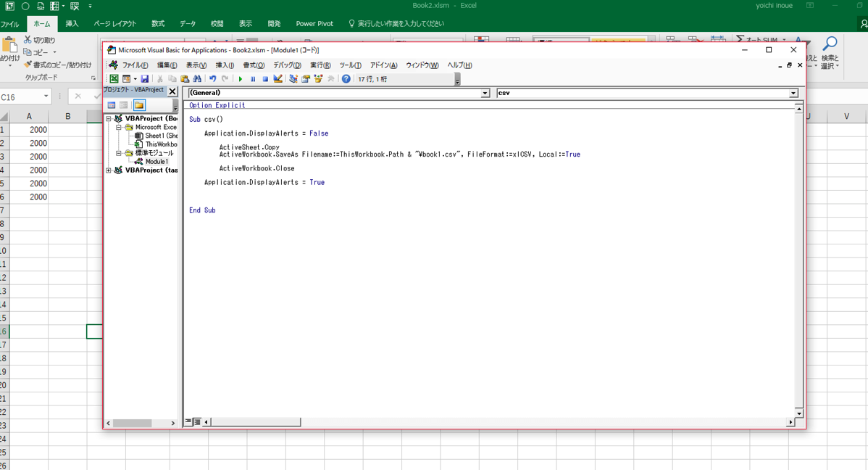This screenshot has width=868, height=470.
Task: Click the Find binoculars icon
Action: [197, 79]
